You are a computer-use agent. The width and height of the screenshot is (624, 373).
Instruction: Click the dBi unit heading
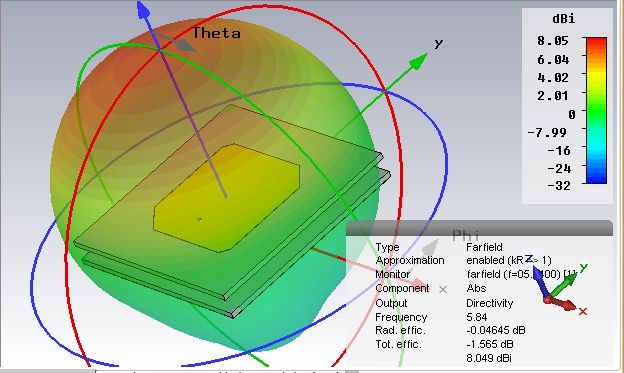coord(564,18)
